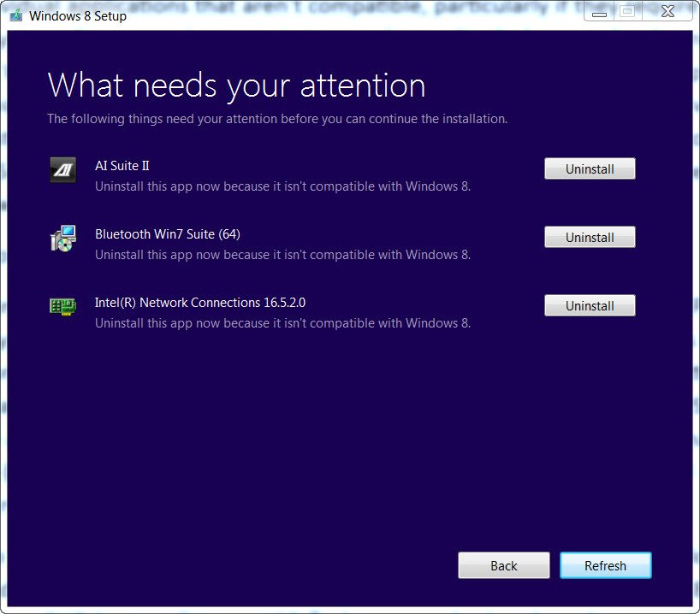Click the "Windows 8 Setup" title bar text
Viewport: 700px width, 614px height.
[x=78, y=15]
